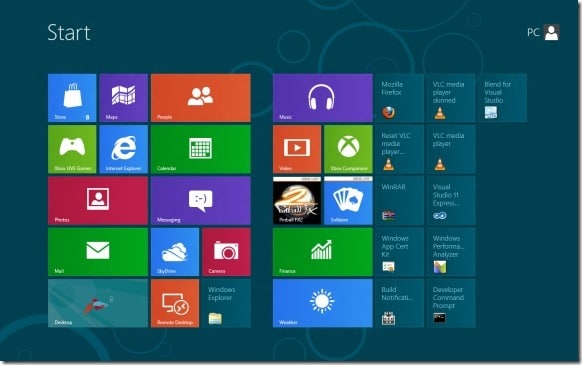Click the Start heading text

(x=69, y=33)
